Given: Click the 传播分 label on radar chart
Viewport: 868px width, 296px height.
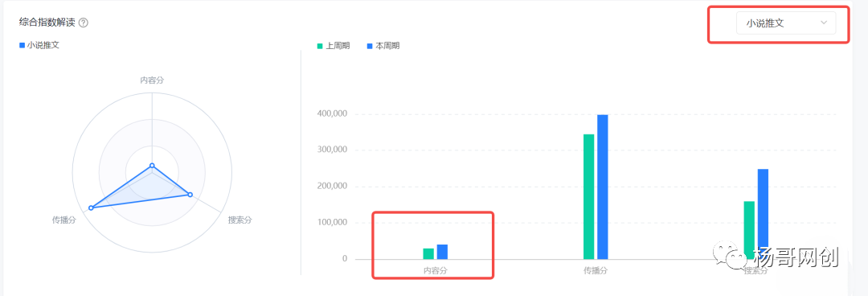Looking at the screenshot, I should [x=64, y=220].
